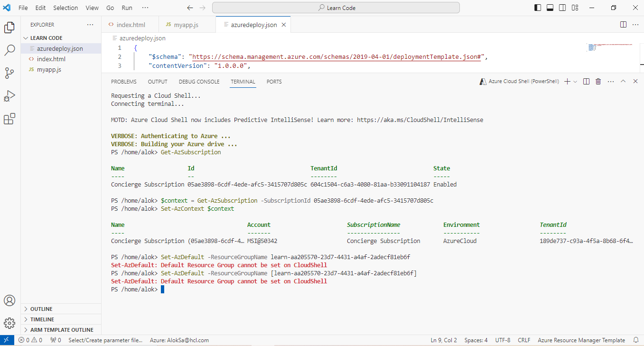
Task: Expand the OUTLINE section
Action: point(61,309)
